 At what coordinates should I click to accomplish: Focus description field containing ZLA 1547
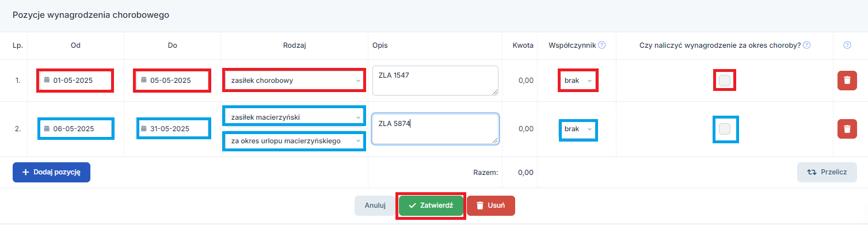tap(435, 81)
